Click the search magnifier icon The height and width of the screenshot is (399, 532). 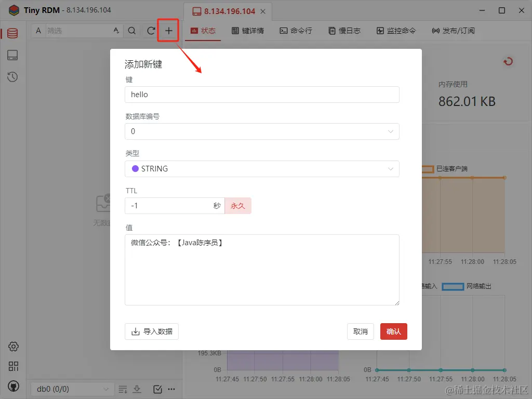(132, 31)
